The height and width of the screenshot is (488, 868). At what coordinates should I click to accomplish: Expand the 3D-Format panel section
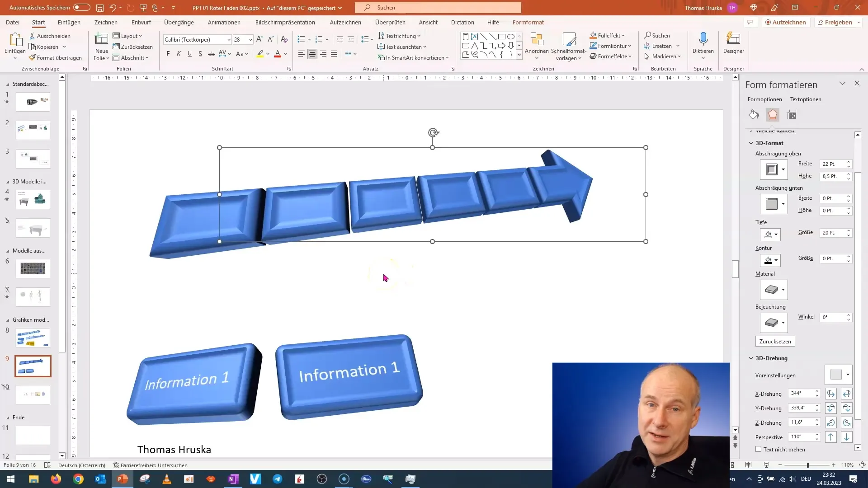click(x=769, y=142)
